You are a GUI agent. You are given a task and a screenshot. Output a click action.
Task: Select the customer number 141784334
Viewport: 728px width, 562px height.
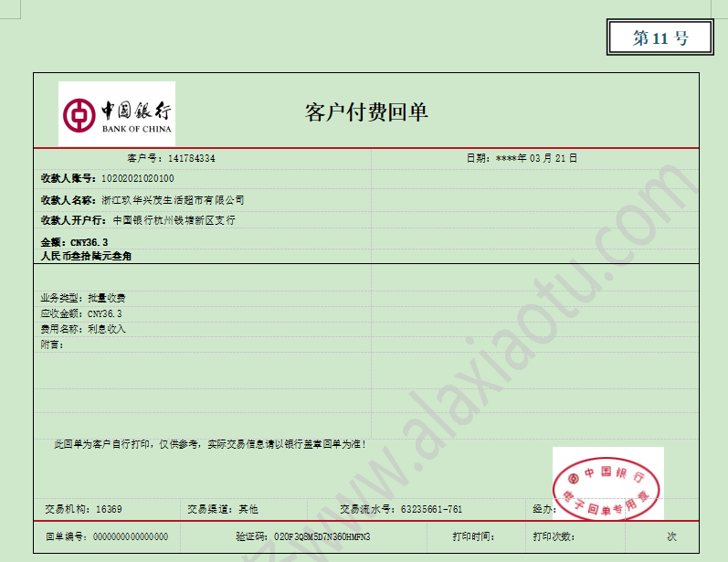point(191,158)
